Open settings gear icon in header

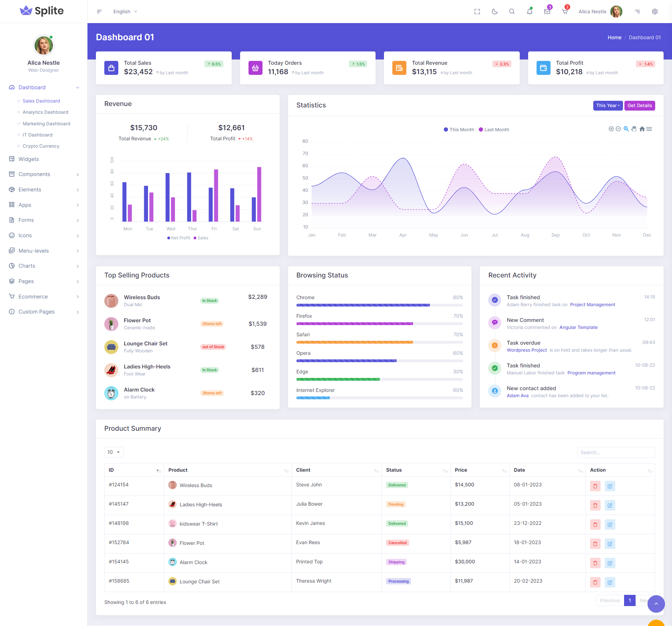pyautogui.click(x=655, y=12)
